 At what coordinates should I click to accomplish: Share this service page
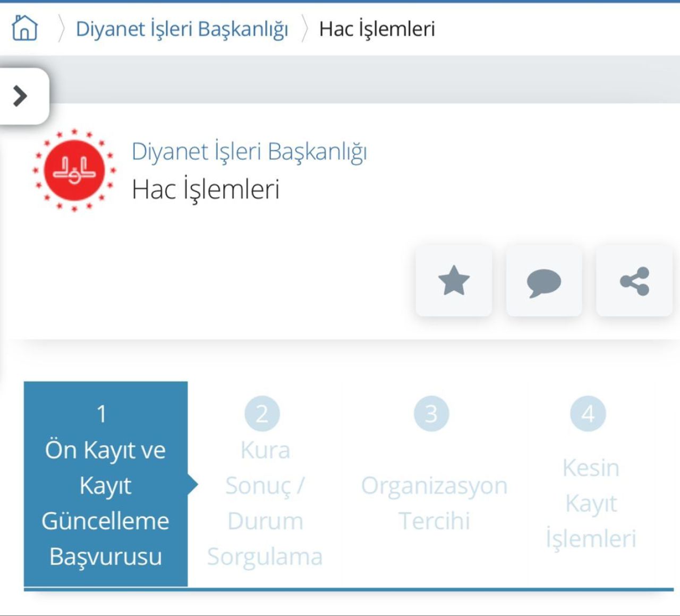click(634, 281)
